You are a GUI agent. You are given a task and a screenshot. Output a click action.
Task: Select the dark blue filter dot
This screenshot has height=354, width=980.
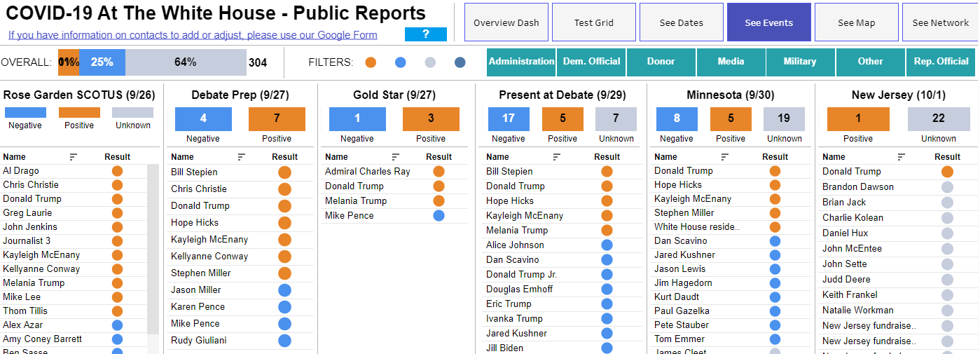tap(460, 62)
